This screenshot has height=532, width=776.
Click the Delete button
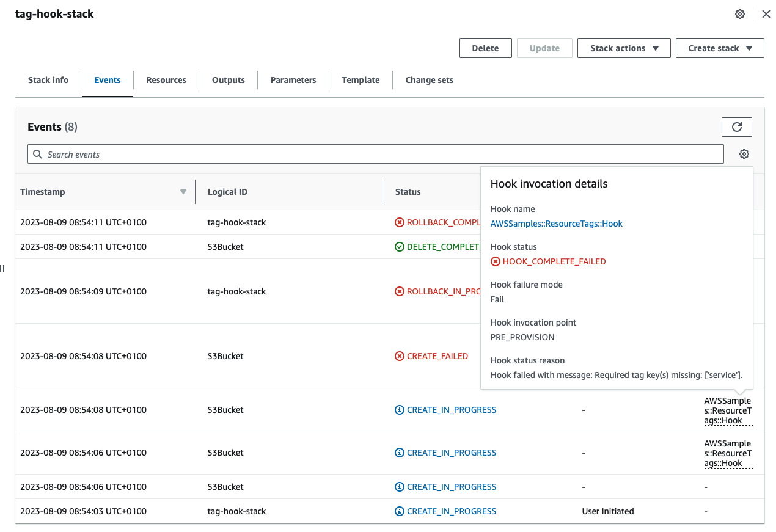pos(486,48)
